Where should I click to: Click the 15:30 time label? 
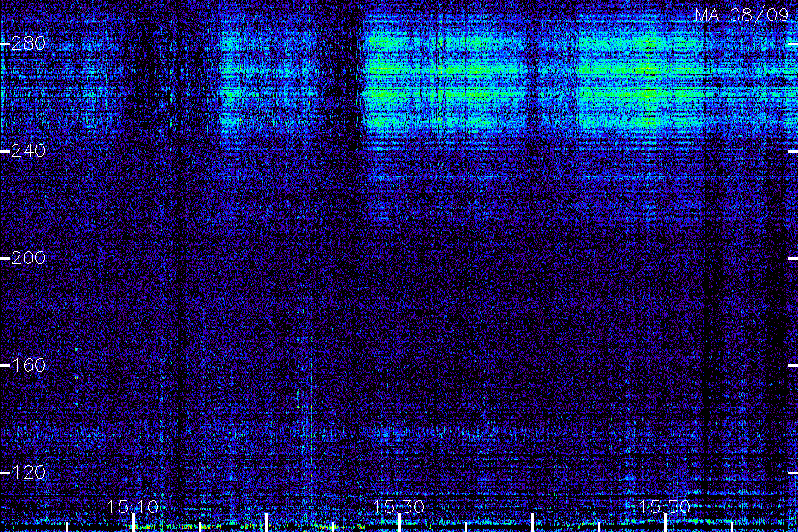(399, 507)
